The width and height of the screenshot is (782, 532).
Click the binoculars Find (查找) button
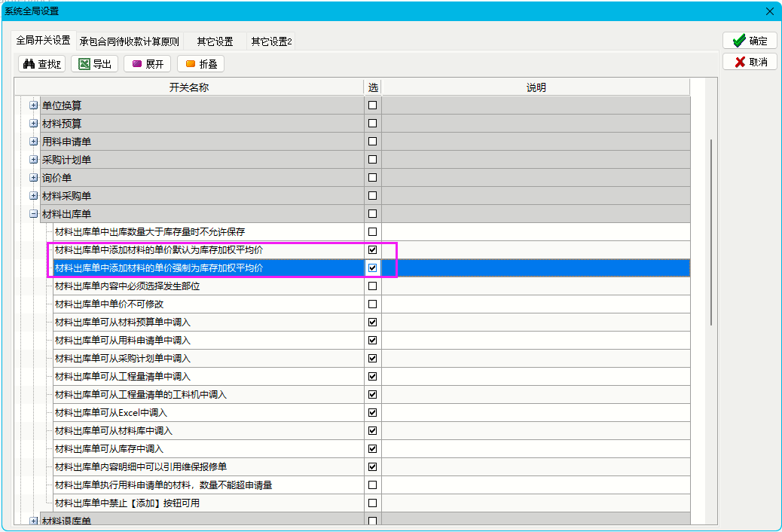41,64
